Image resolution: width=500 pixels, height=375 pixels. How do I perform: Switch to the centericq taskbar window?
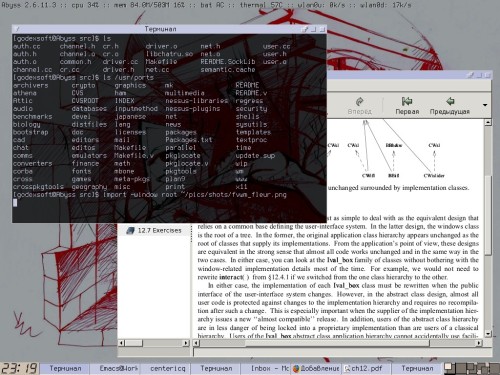(x=168, y=368)
